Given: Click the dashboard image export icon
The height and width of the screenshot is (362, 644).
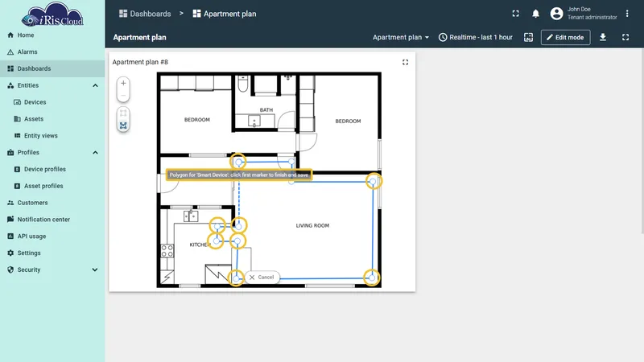Looking at the screenshot, I should click(x=529, y=37).
